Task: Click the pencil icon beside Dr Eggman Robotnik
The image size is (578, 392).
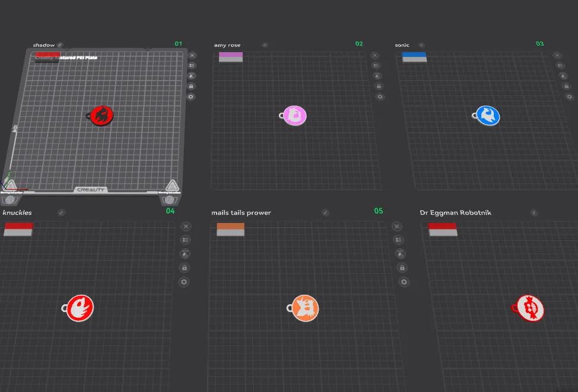Action: pyautogui.click(x=533, y=212)
